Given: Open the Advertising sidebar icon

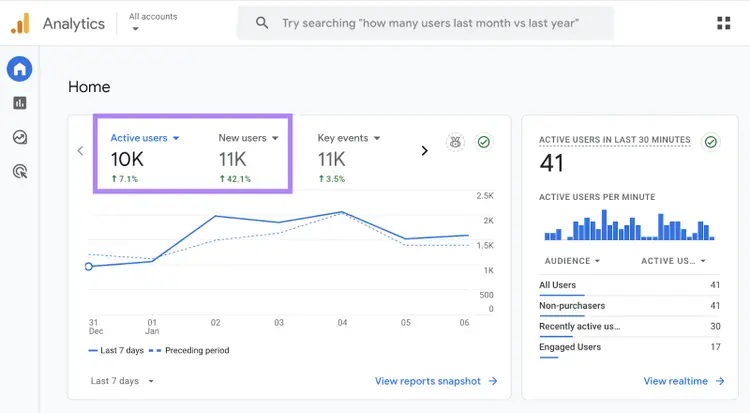Looking at the screenshot, I should click(20, 171).
